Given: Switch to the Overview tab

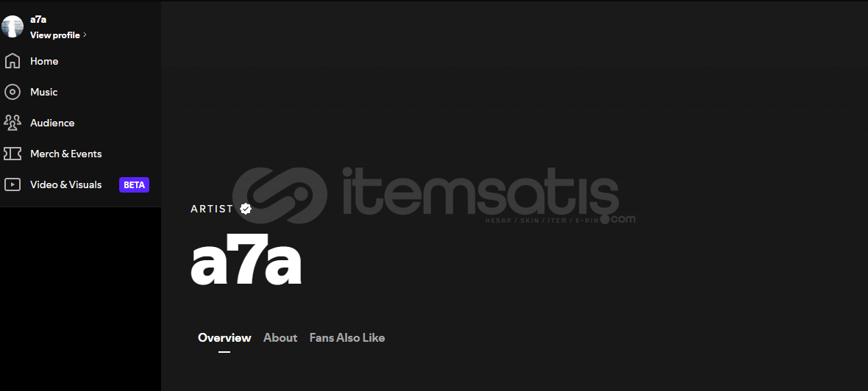Looking at the screenshot, I should (x=224, y=337).
